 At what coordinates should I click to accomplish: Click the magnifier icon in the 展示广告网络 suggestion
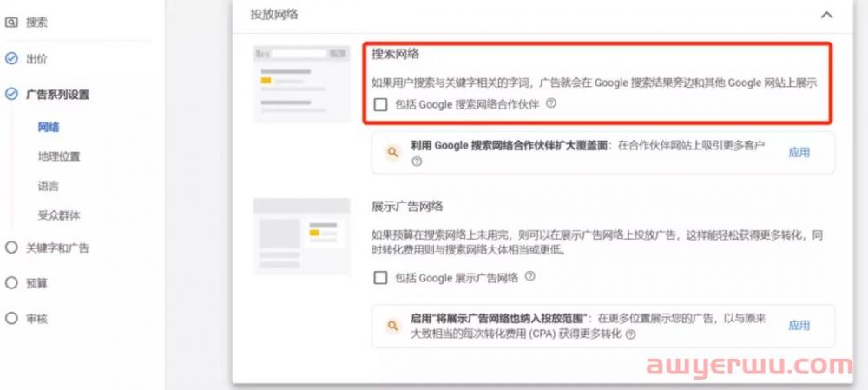point(392,326)
